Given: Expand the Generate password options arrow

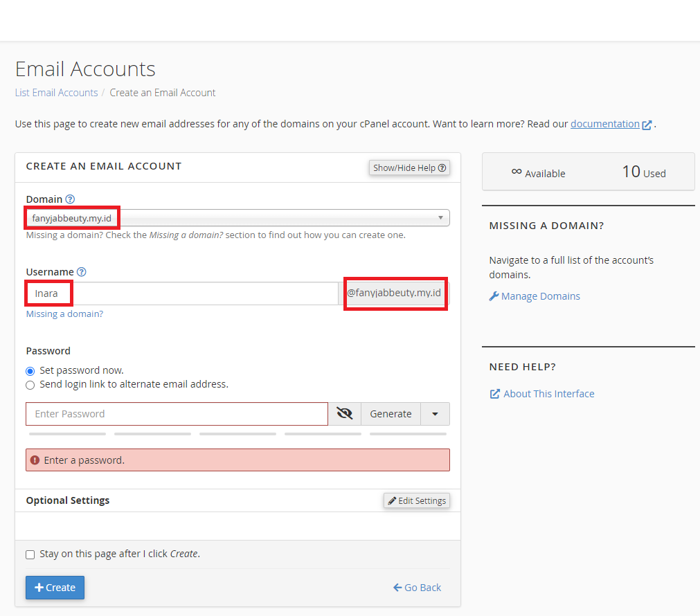Looking at the screenshot, I should (435, 414).
